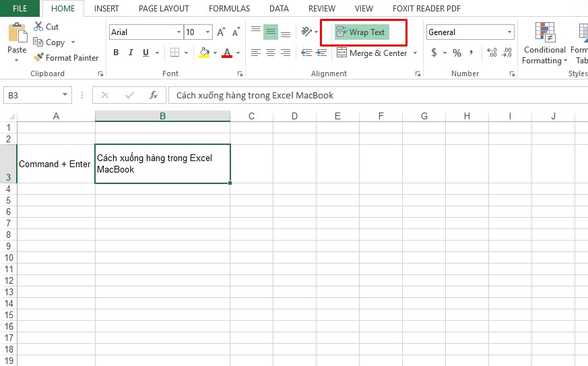
Task: Open Name Box B3 dropdown
Action: pos(65,95)
